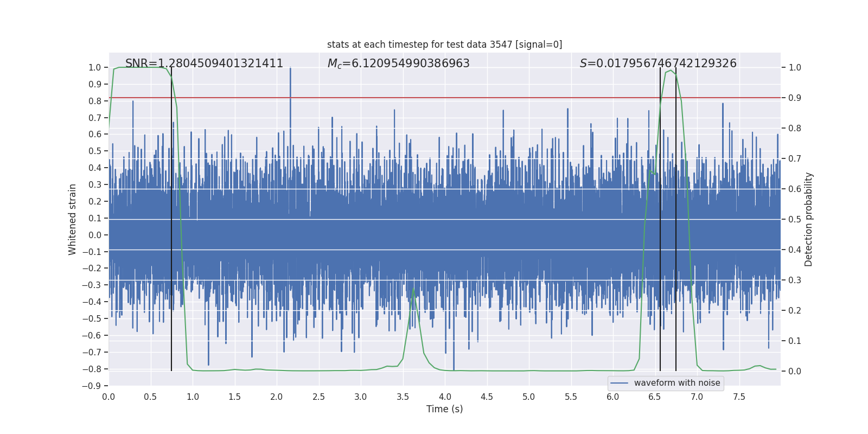Select the chirp mass Mc annotation text
868x434 pixels.
tap(398, 63)
